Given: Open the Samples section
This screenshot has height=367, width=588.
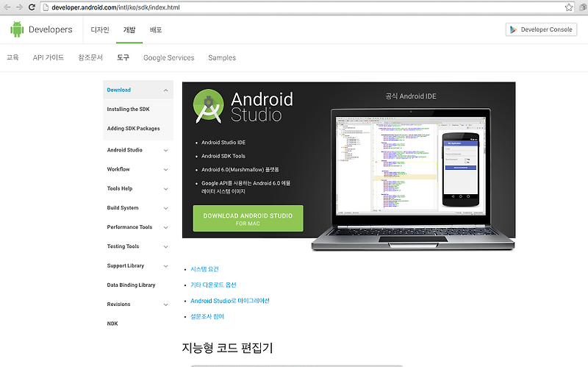Looking at the screenshot, I should click(x=222, y=58).
